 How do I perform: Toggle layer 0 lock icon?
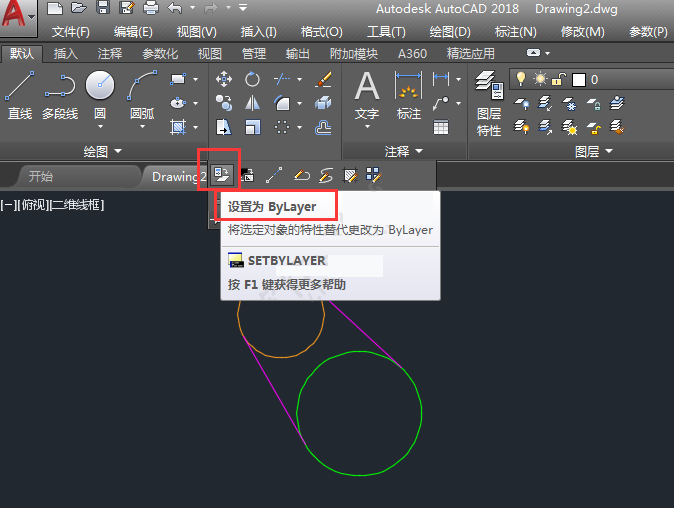(x=558, y=79)
